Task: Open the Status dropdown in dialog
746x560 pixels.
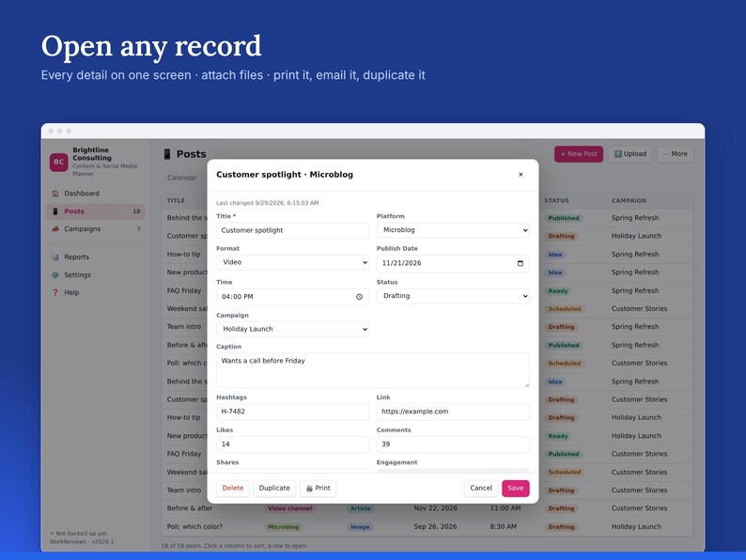Action: [x=453, y=296]
